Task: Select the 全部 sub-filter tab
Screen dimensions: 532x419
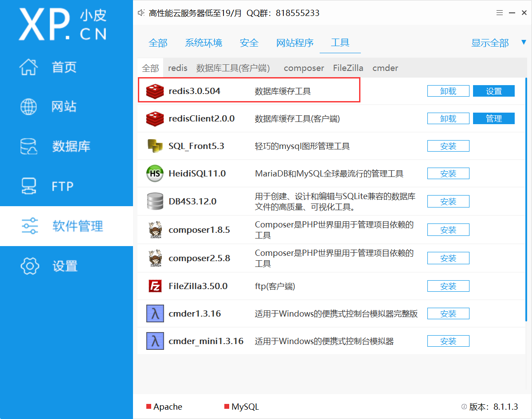Action: (150, 68)
